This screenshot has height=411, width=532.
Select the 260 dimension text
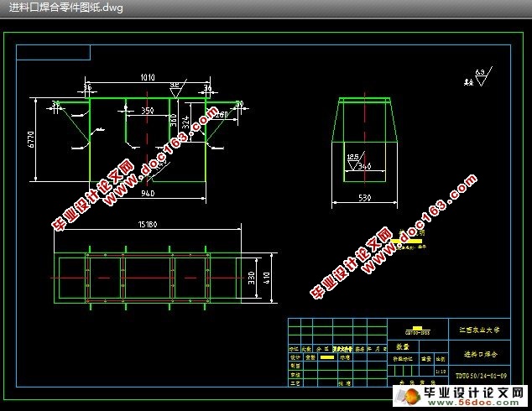[222, 115]
